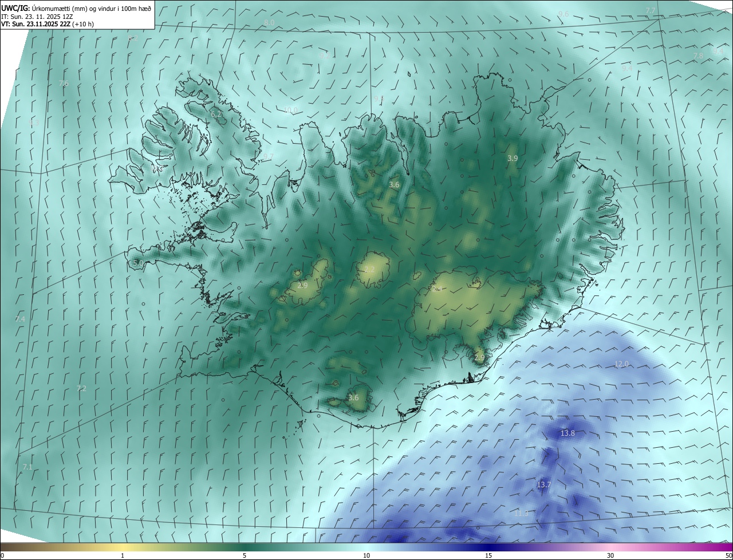This screenshot has height=560, width=733.
Task: Click the legend tick label 50
Action: point(728,556)
